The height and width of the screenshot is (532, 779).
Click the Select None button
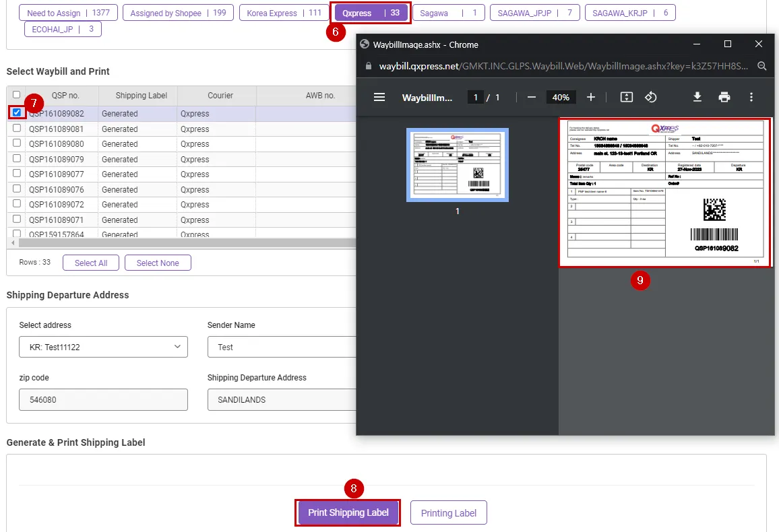click(x=158, y=263)
